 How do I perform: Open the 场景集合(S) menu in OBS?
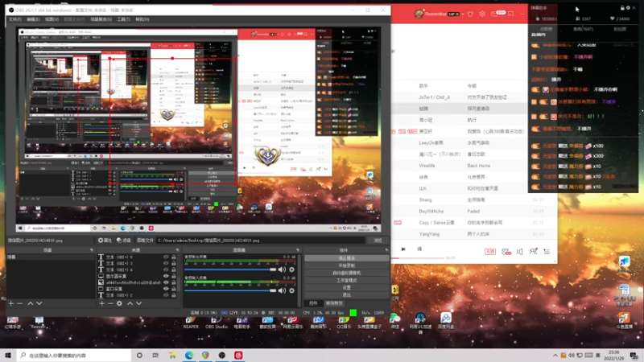pos(101,19)
